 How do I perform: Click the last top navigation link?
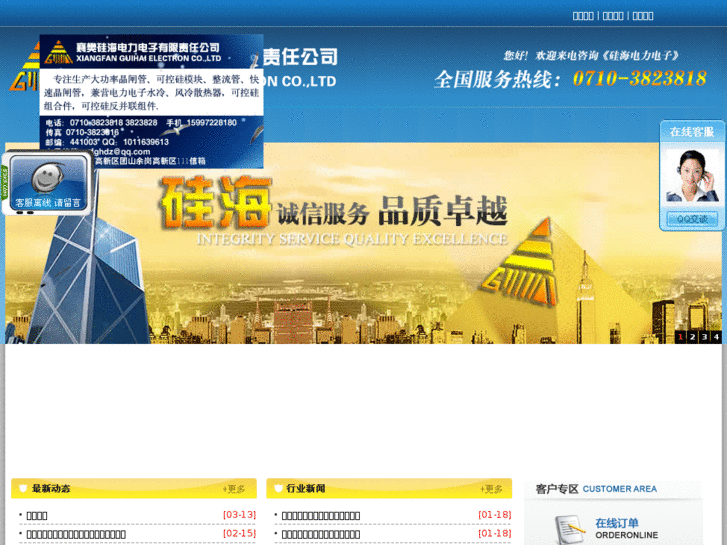click(643, 16)
